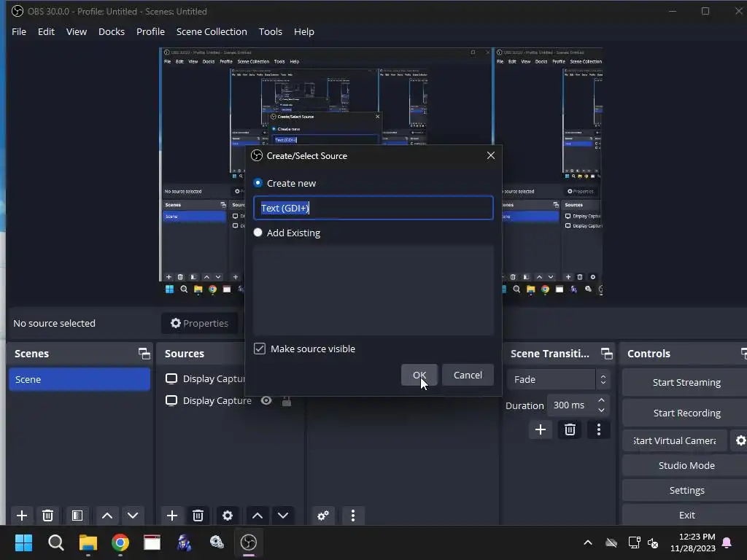Open Help menu

point(304,31)
